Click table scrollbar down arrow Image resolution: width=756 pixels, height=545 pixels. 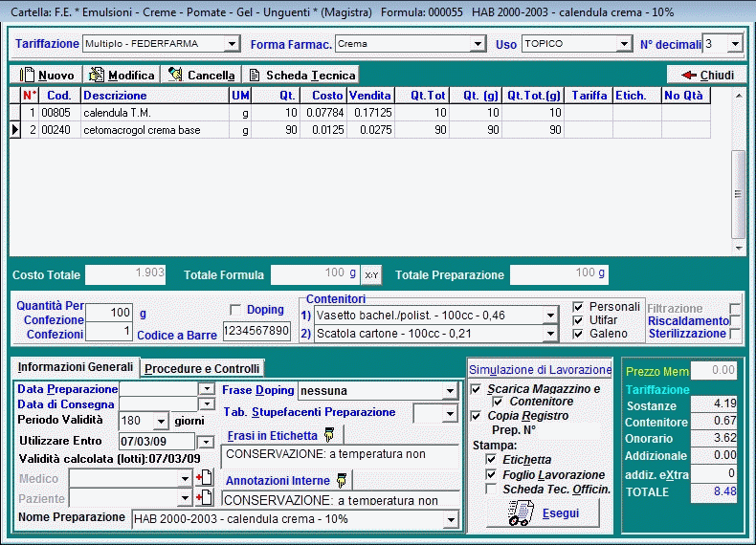point(738,249)
